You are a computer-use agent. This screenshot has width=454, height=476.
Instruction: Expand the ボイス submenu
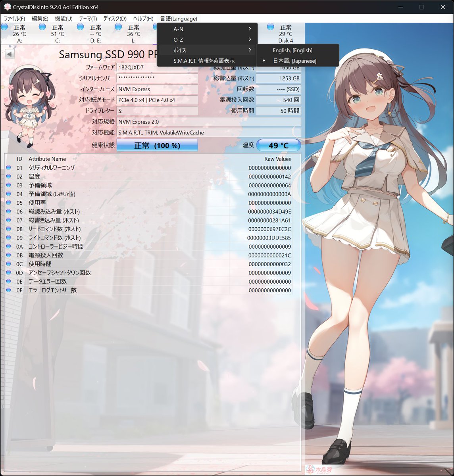pyautogui.click(x=207, y=50)
